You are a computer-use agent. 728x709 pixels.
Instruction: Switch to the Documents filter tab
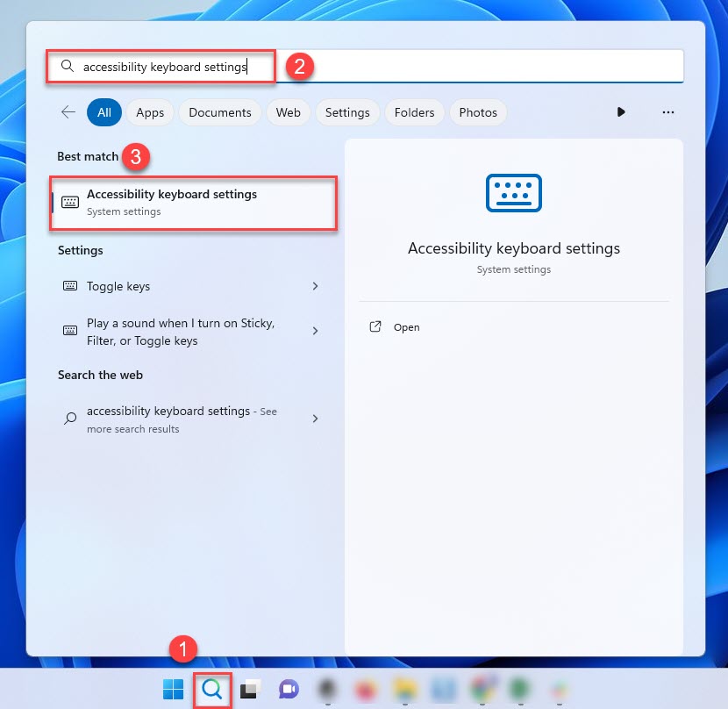point(220,112)
